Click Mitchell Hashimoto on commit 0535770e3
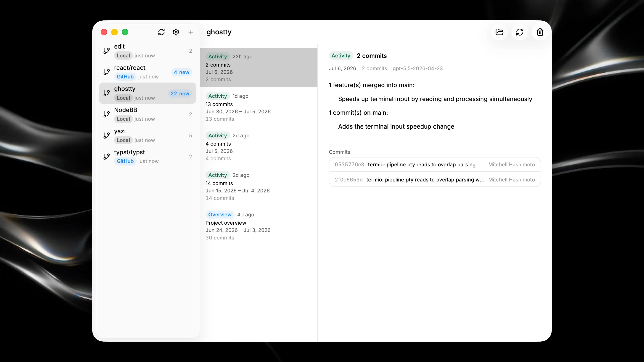The height and width of the screenshot is (362, 644). tap(512, 164)
